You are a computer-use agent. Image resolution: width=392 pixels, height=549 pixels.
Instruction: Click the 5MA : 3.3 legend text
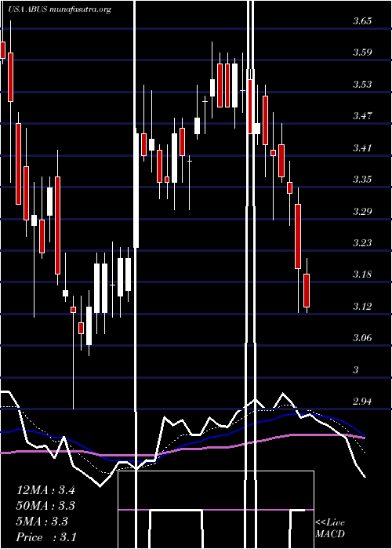[42, 522]
